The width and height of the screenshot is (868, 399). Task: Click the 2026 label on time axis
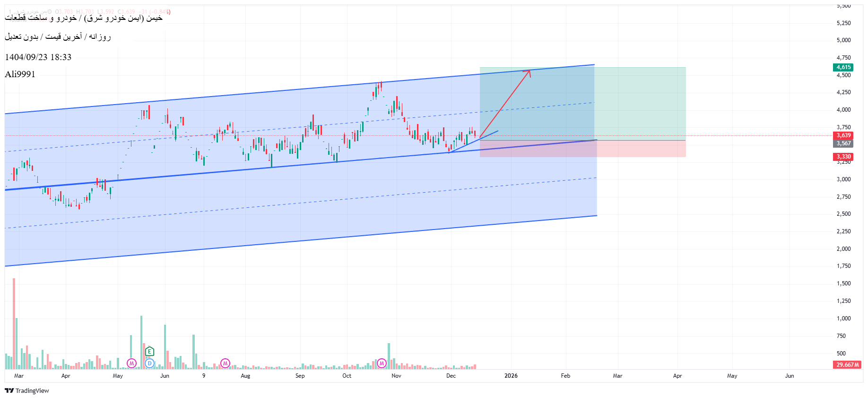pos(511,376)
